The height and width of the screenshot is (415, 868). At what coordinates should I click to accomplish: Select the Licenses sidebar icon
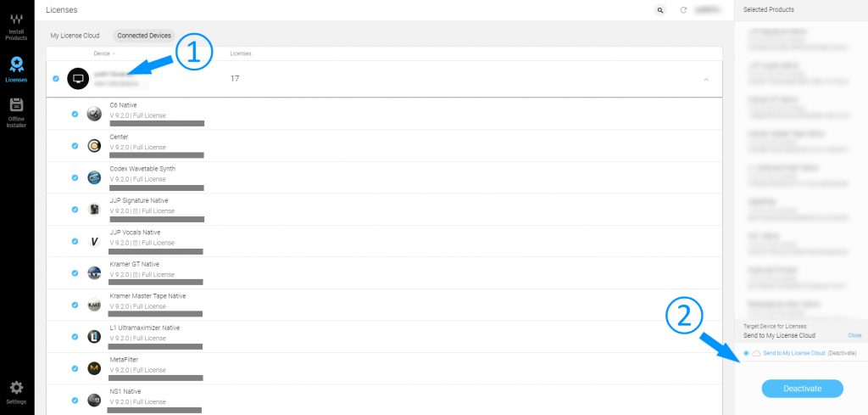(x=16, y=69)
